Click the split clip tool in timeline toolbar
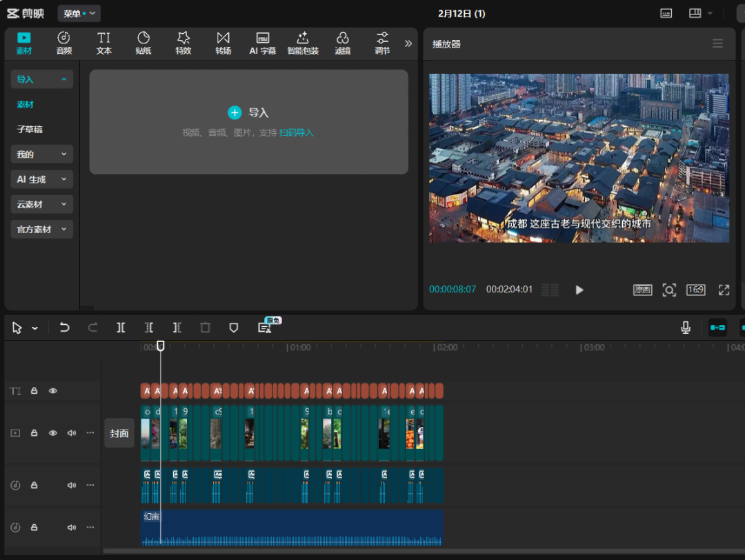Viewport: 745px width, 560px height. [x=121, y=328]
